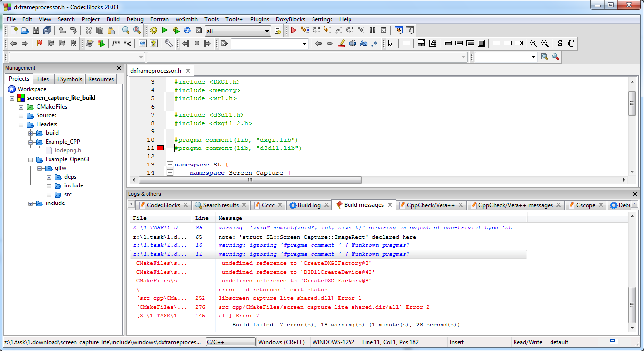Click inside the incremental search input field
Image resolution: width=644 pixels, height=351 pixels.
(266, 44)
